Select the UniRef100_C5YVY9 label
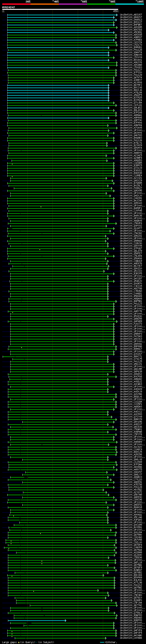 tap(131, 57)
